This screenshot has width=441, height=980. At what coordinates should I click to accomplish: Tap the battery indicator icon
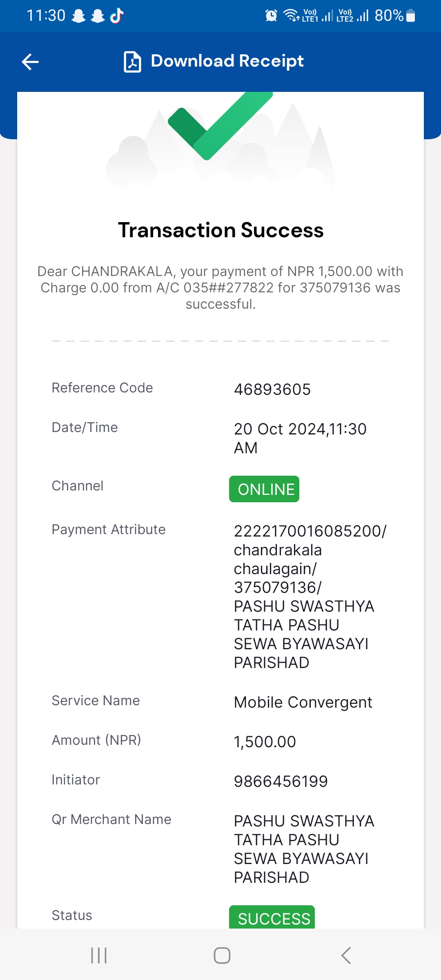[411, 16]
